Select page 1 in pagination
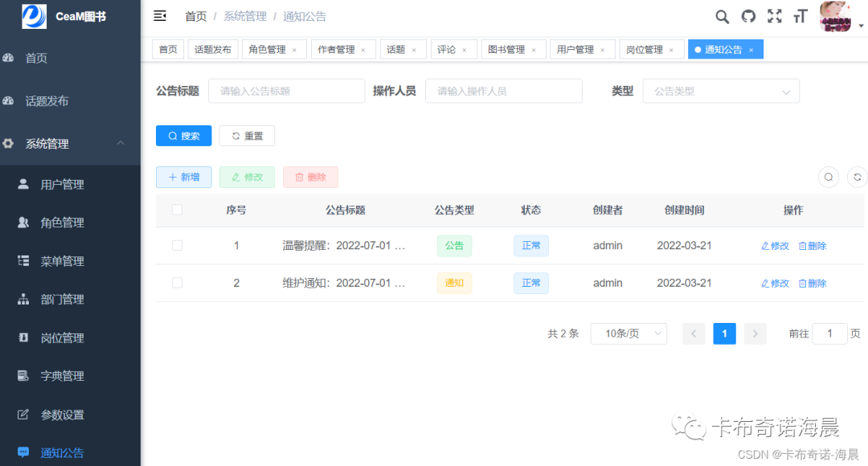868x466 pixels. 725,333
